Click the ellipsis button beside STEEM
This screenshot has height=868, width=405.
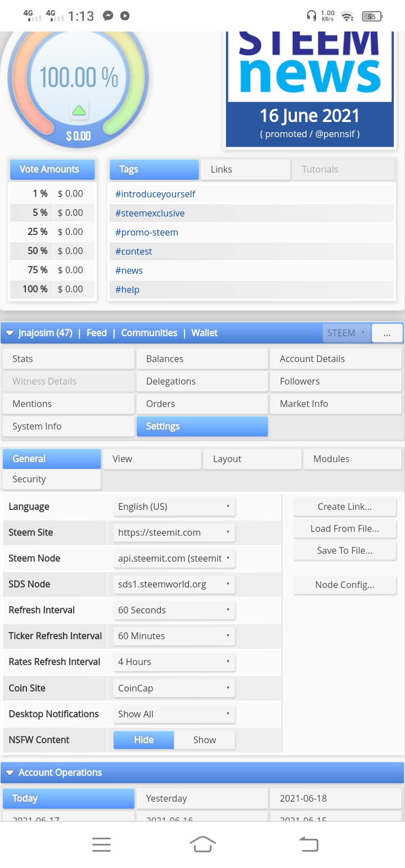point(387,333)
